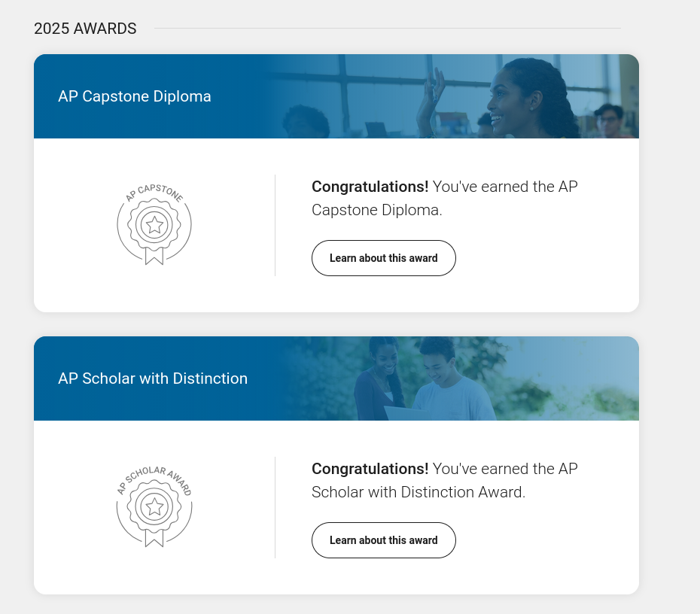Click the Capstone Diploma congratulations message
This screenshot has height=614, width=700.
[445, 198]
